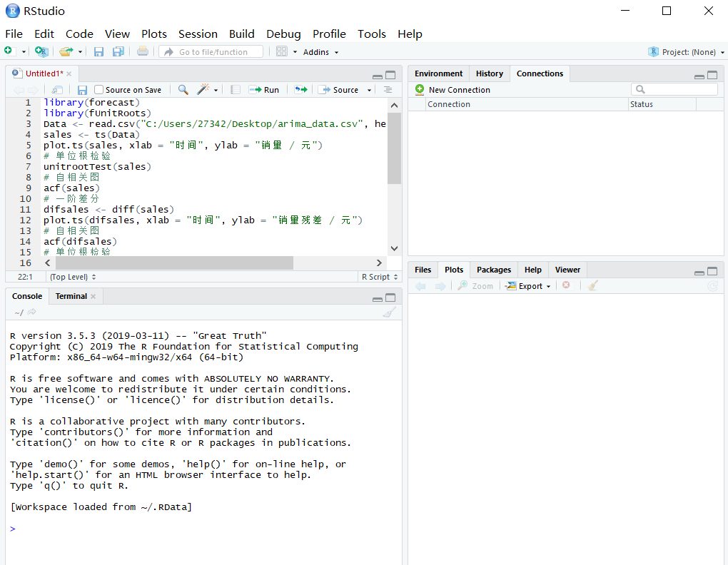Click the show document outline icon

tap(388, 90)
